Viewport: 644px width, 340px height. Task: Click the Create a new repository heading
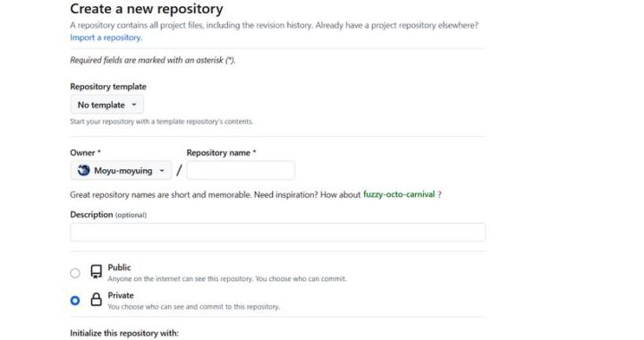(147, 9)
